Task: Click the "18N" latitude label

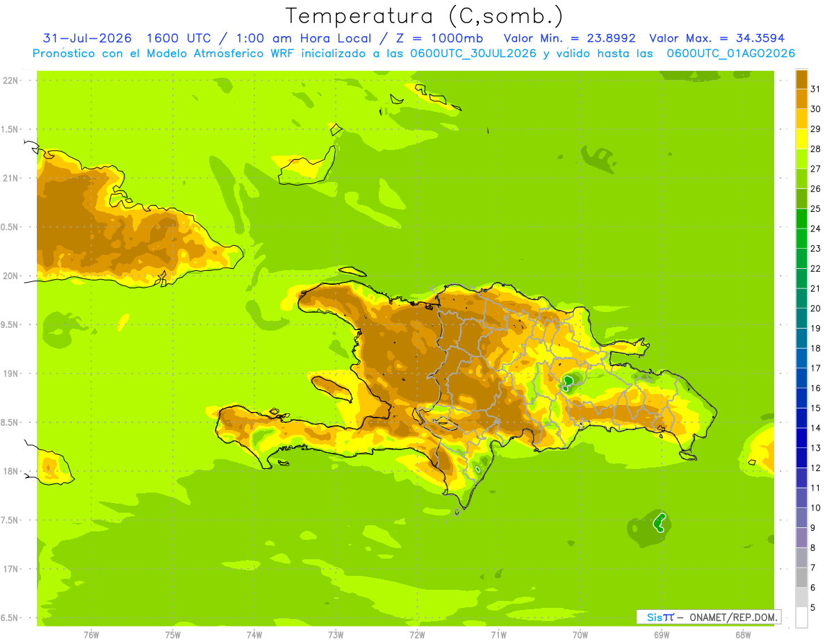Action: pyautogui.click(x=10, y=471)
